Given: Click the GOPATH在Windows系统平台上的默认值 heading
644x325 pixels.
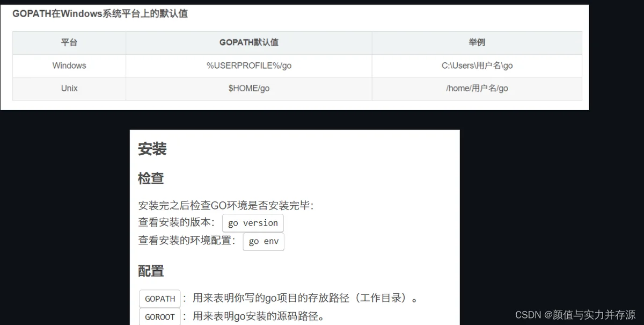Looking at the screenshot, I should click(100, 14).
